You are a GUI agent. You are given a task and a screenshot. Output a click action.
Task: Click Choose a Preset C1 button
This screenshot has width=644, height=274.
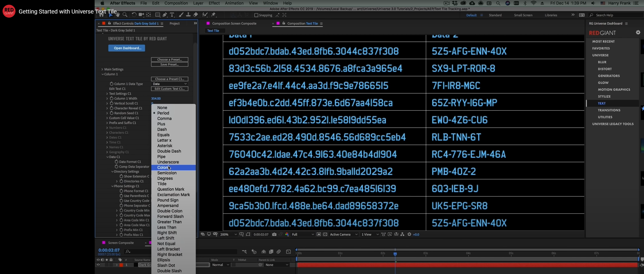(169, 79)
